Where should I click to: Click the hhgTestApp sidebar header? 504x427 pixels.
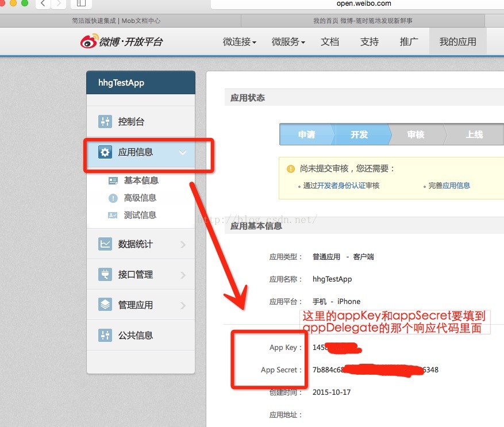pyautogui.click(x=141, y=83)
